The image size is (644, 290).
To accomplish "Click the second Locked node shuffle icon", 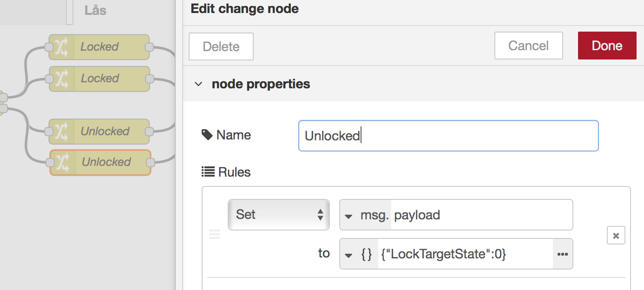I will point(62,79).
